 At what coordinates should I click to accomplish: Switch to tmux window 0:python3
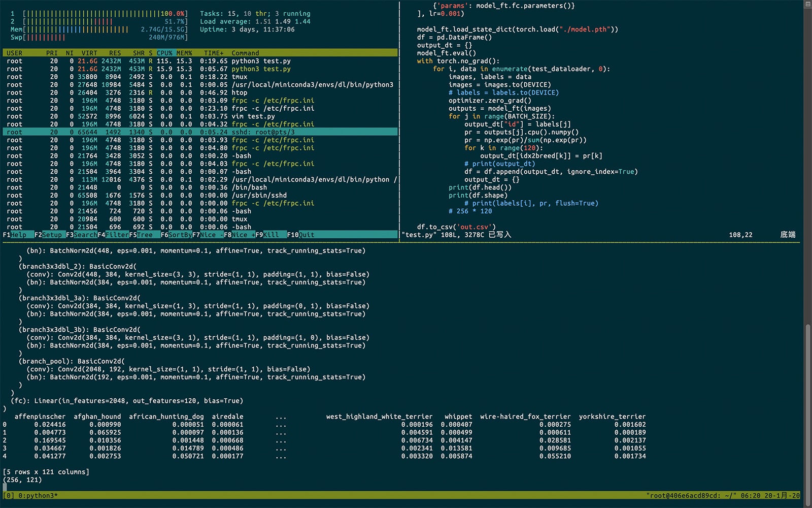(35, 495)
